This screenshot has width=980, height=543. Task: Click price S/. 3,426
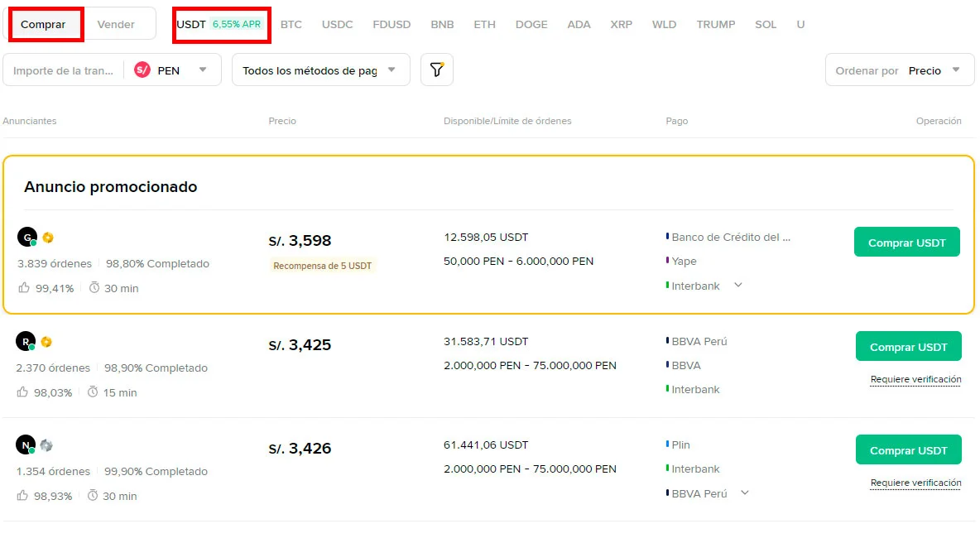[x=300, y=448]
